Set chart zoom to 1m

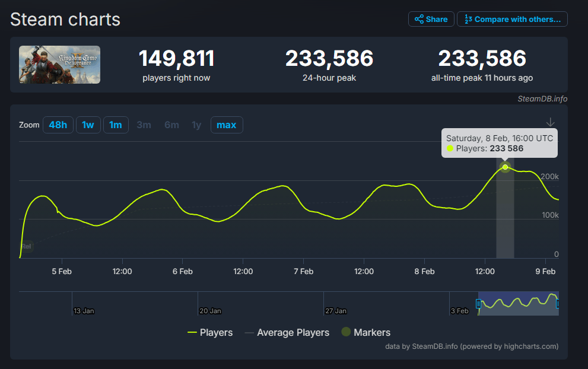(x=116, y=125)
